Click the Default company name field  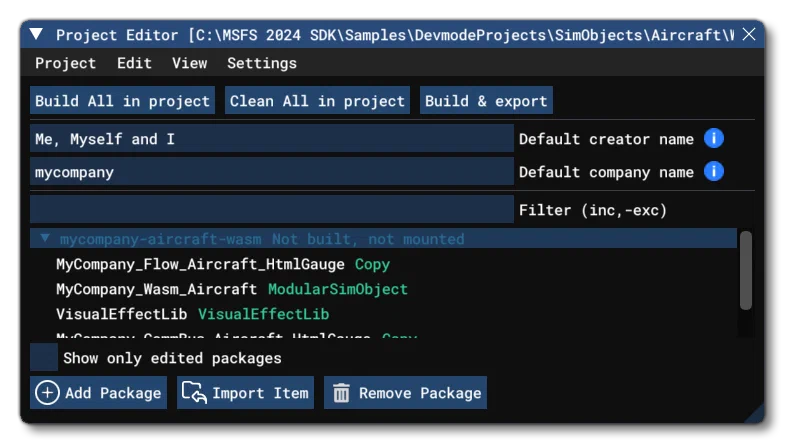tap(272, 172)
